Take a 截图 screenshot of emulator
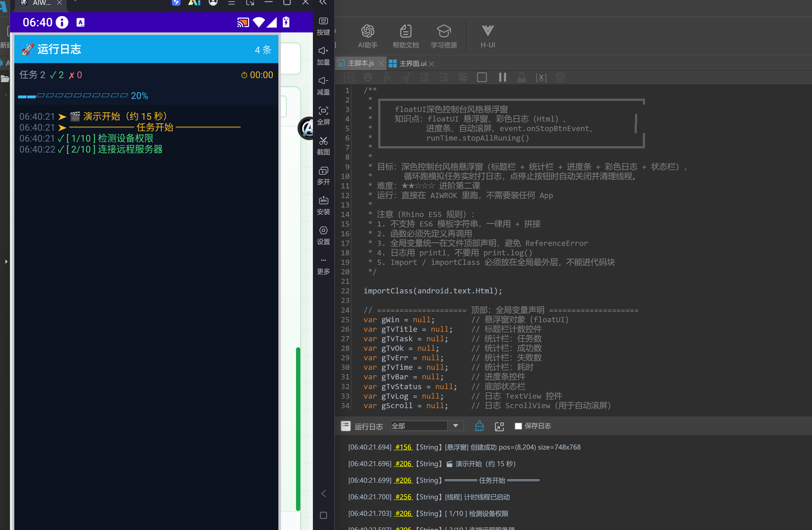Screen dimensions: 812x530 coord(323,146)
